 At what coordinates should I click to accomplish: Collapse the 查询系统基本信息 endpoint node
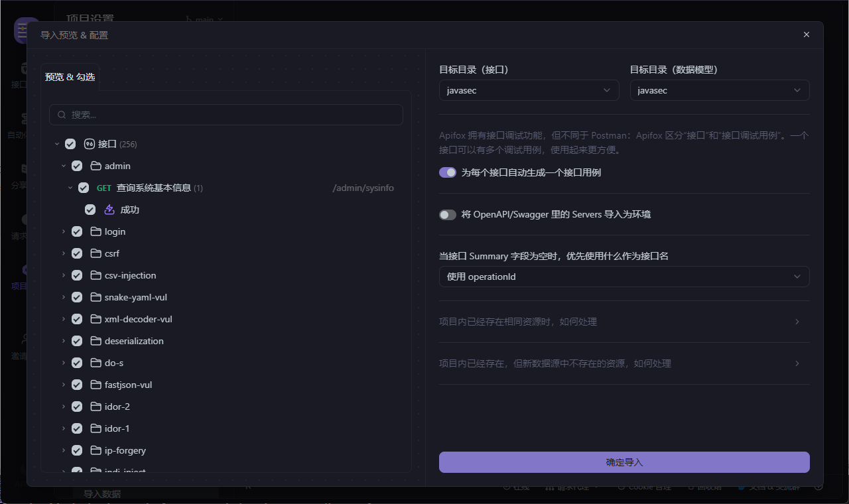tap(70, 188)
